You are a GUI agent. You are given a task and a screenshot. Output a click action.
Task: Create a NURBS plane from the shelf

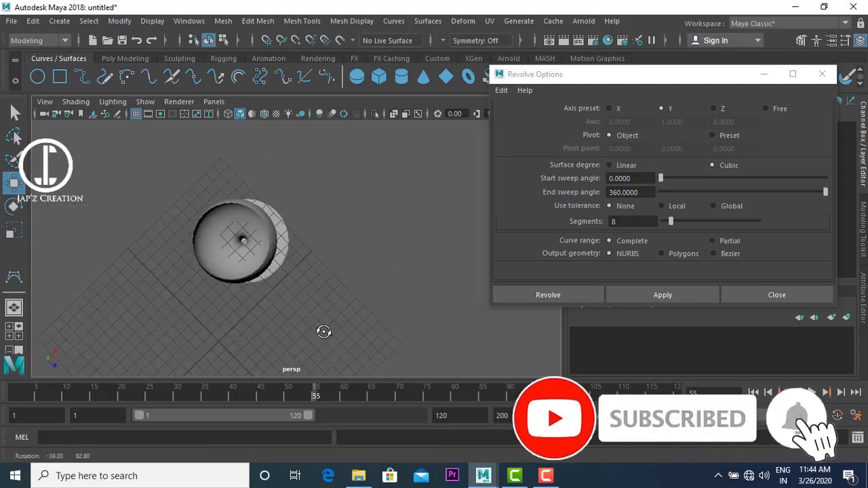tap(446, 77)
